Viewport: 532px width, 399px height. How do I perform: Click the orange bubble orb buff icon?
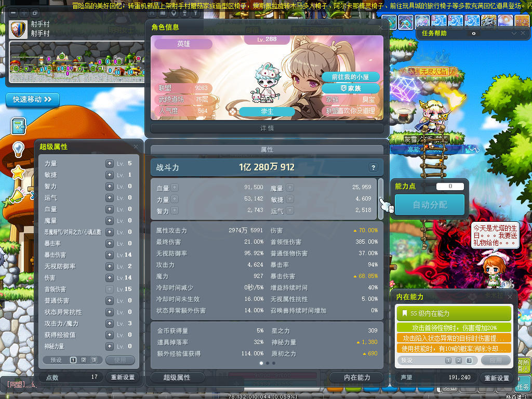click(x=505, y=21)
